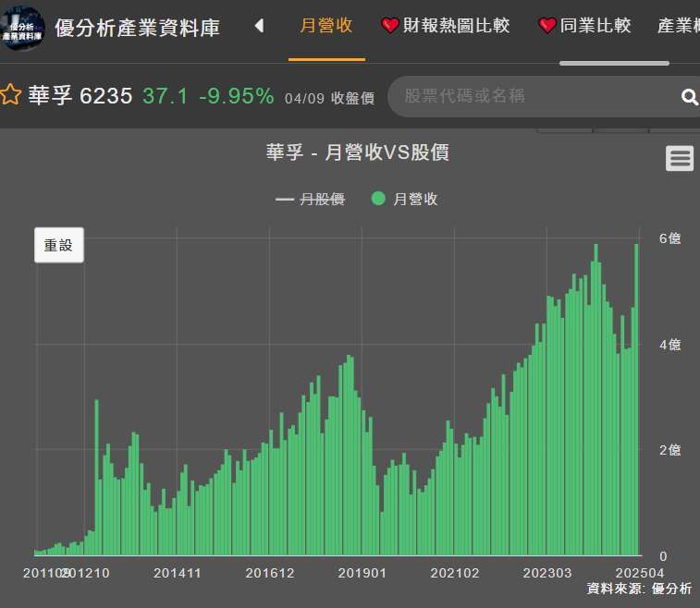This screenshot has height=608, width=700.
Task: Click the 優分析 logo image
Action: pyautogui.click(x=22, y=28)
